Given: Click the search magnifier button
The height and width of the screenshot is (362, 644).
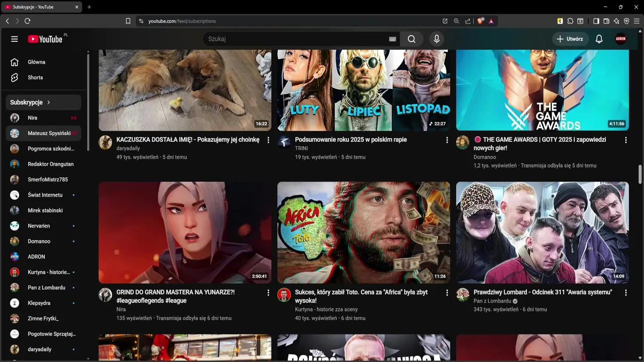Looking at the screenshot, I should click(412, 39).
